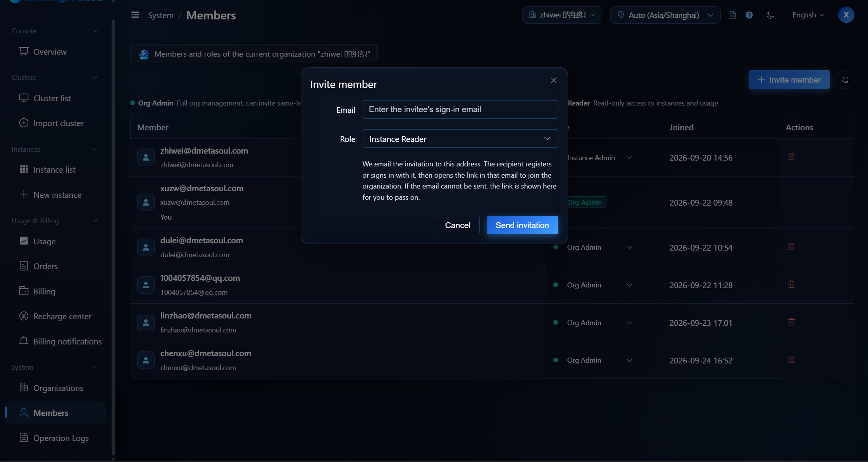The height and width of the screenshot is (462, 868).
Task: Open New instance in the sidebar
Action: coord(55,195)
